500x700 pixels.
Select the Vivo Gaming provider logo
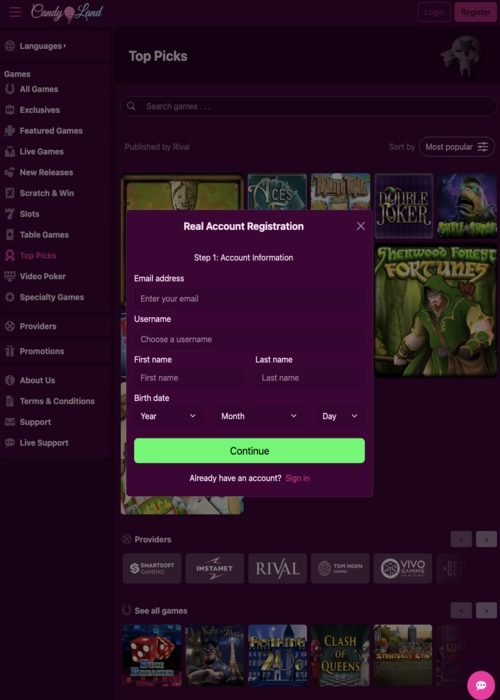403,568
